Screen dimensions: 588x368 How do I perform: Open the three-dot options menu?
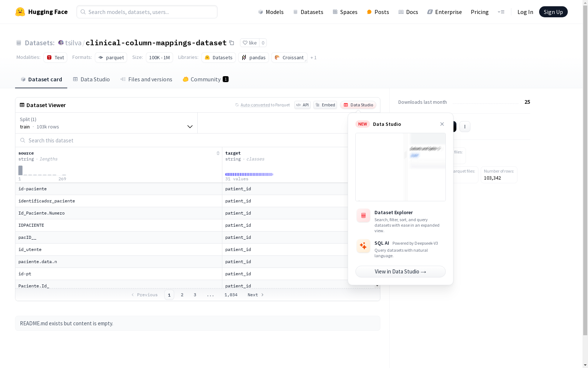pos(465,127)
